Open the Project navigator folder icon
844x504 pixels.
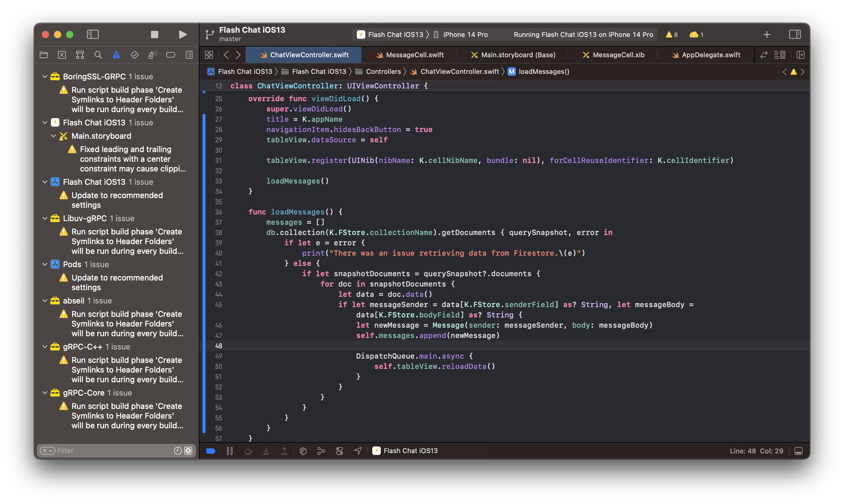point(44,55)
